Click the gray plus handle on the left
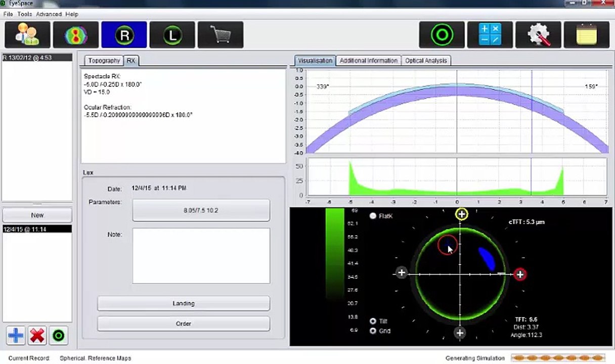Viewport: 615px width, 364px height. pos(401,273)
